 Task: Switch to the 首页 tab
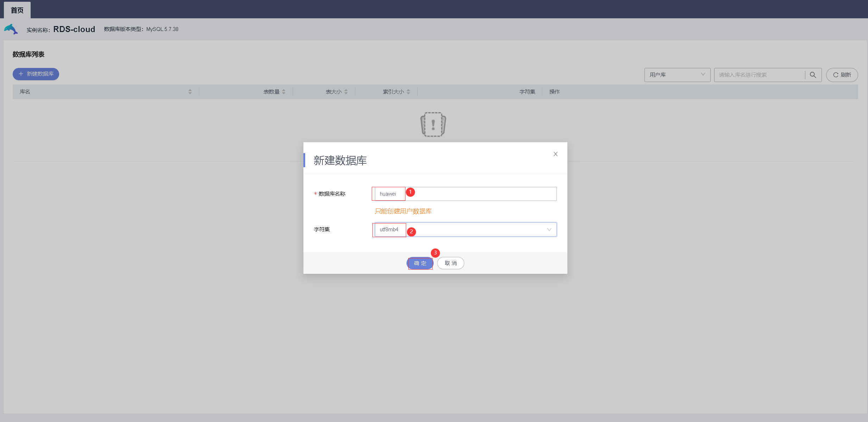[x=17, y=10]
